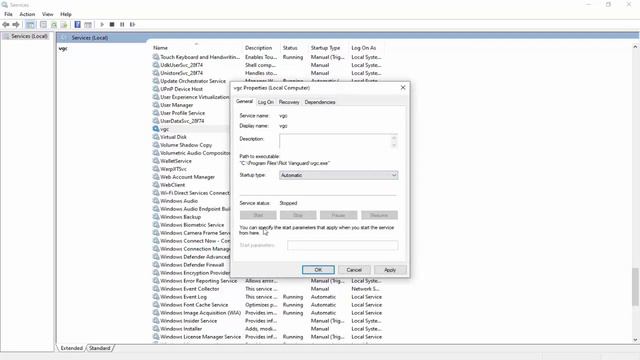Click the Stop Service square icon

pos(112,24)
